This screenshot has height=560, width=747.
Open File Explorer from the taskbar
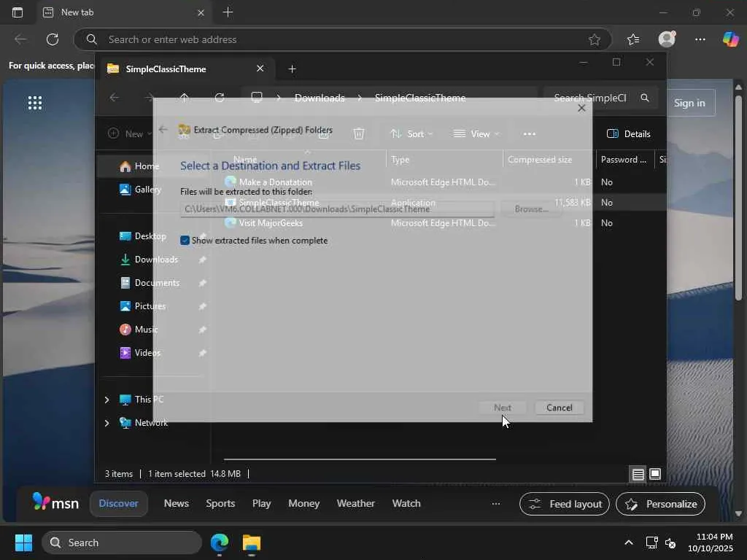[252, 542]
